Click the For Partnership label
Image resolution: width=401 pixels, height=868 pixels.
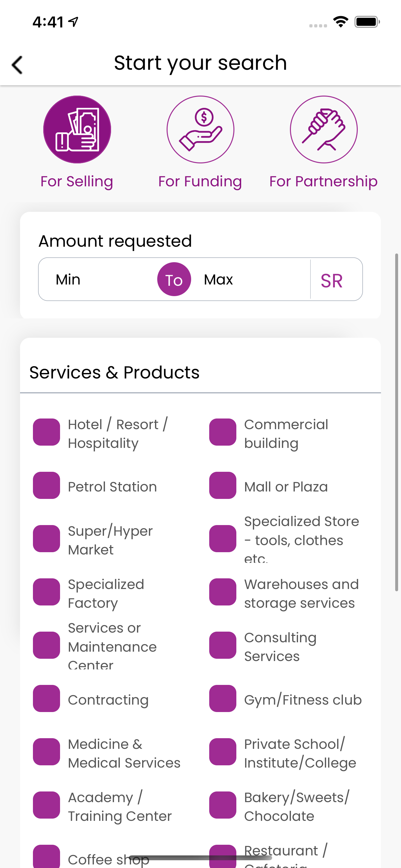[x=324, y=181]
